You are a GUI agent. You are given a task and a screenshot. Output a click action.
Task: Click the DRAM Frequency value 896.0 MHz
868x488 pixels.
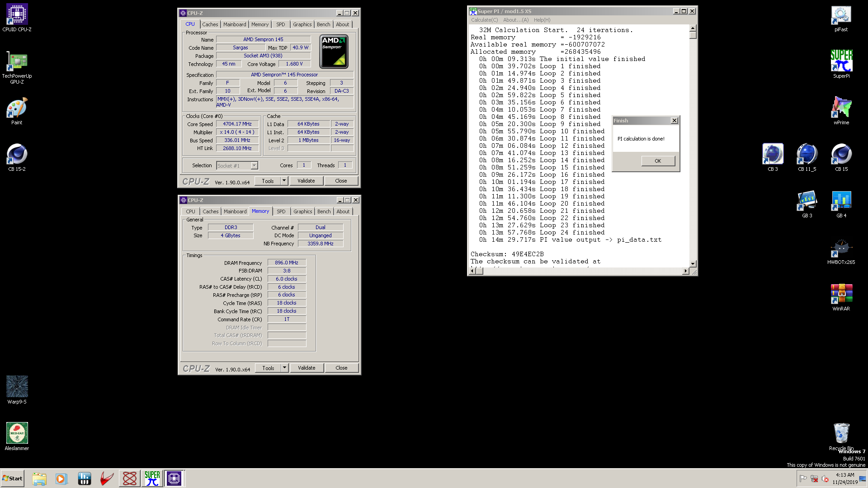pyautogui.click(x=287, y=263)
